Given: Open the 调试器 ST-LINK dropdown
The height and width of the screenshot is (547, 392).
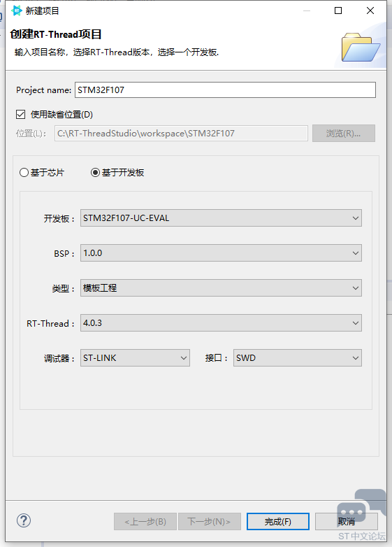Looking at the screenshot, I should 135,357.
